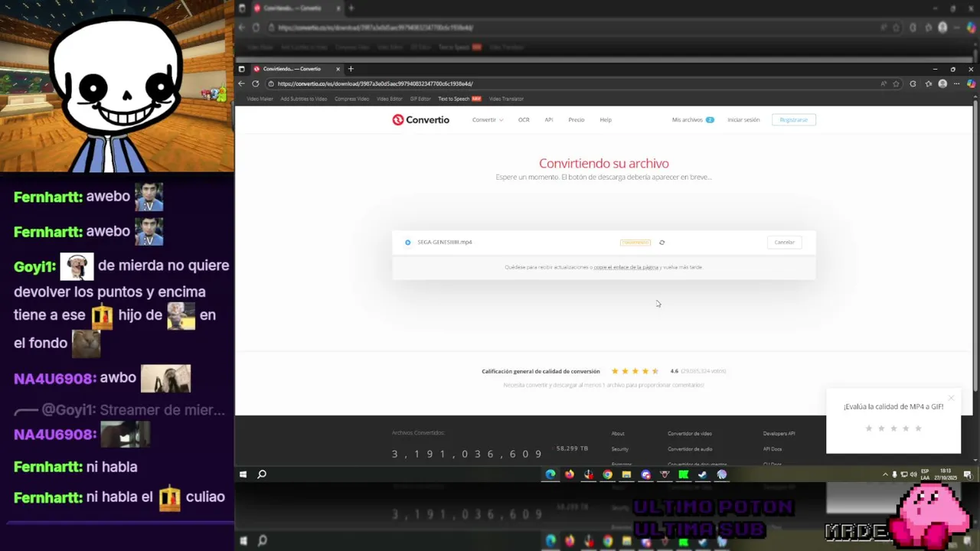Open Video Maker in the top tool bar
This screenshot has height=551, width=980.
click(260, 99)
